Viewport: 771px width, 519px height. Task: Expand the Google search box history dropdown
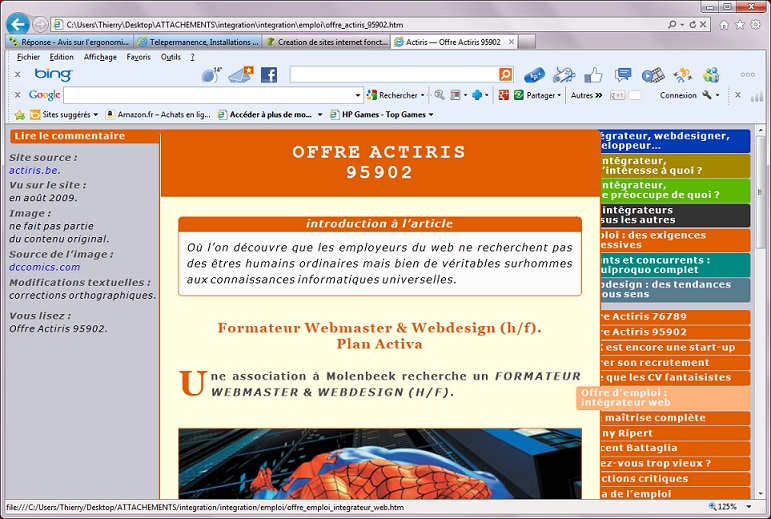pos(357,95)
